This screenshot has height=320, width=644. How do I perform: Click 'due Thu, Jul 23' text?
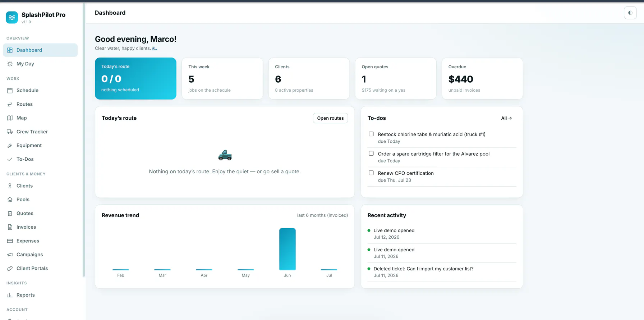click(394, 180)
